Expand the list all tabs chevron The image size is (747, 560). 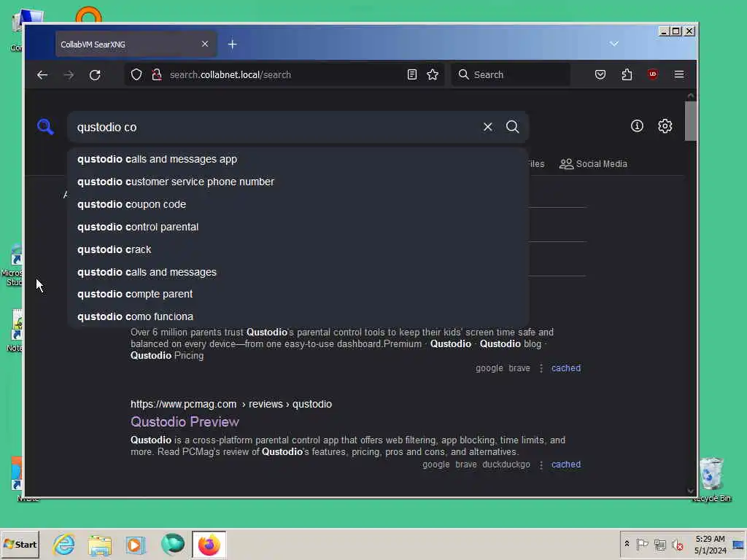pos(614,44)
